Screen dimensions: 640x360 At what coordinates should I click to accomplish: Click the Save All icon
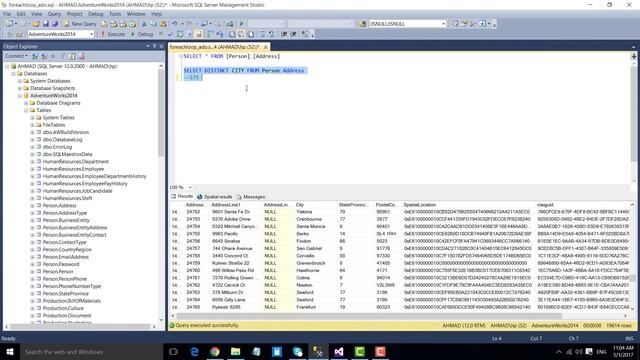pos(55,24)
